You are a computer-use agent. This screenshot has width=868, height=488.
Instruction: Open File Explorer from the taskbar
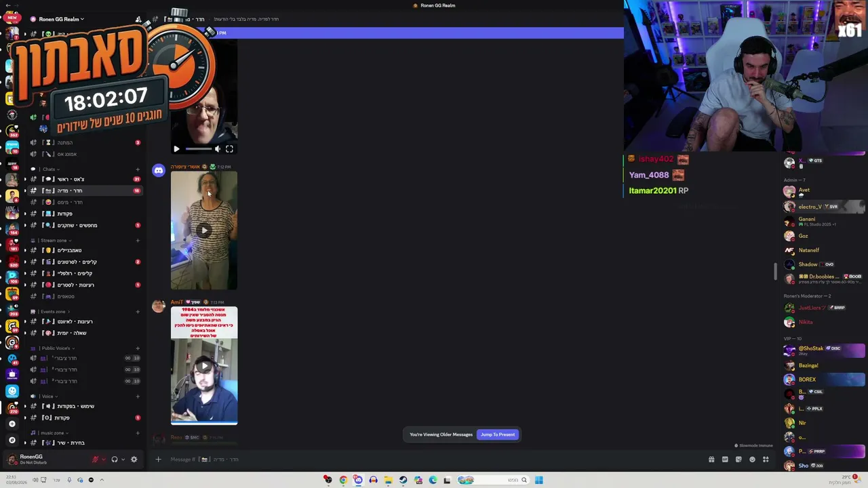pos(388,480)
